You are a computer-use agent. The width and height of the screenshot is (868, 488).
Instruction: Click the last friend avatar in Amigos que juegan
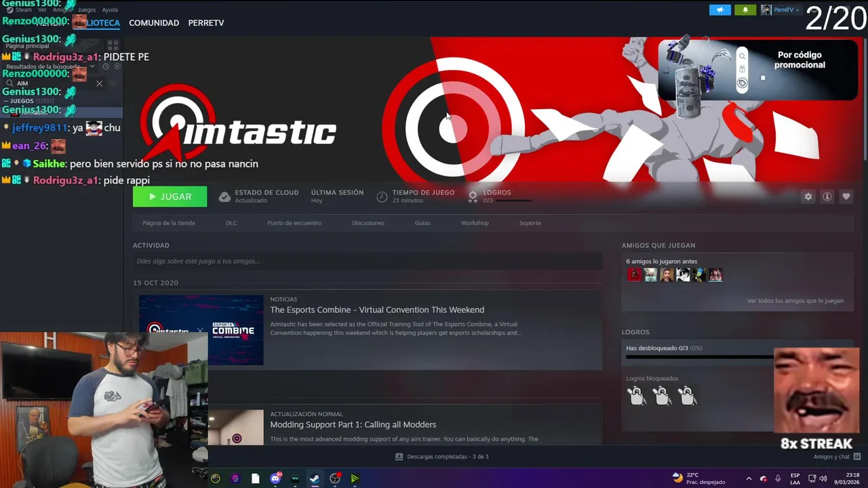[x=715, y=274]
